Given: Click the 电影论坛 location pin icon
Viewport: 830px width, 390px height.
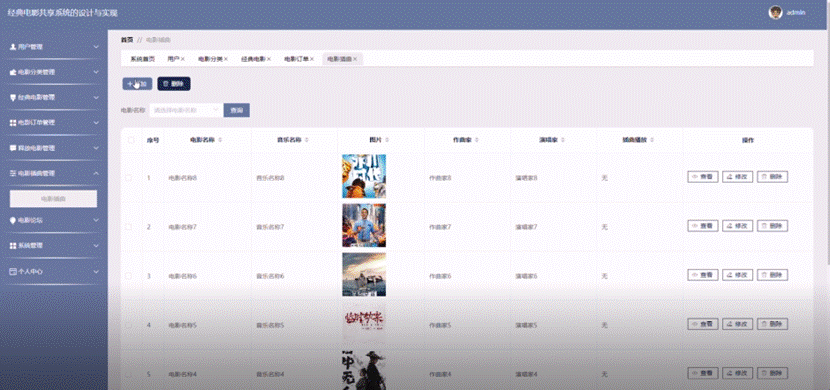Looking at the screenshot, I should coord(13,220).
